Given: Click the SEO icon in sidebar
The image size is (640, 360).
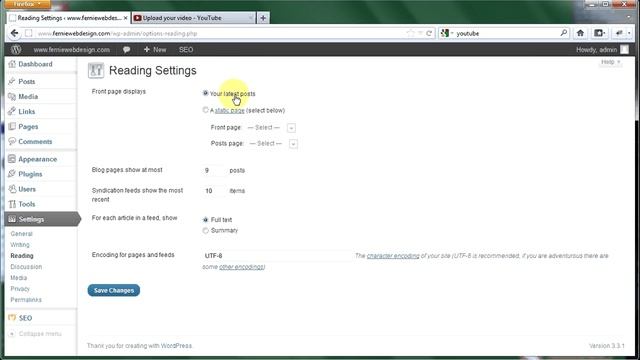Looking at the screenshot, I should coord(12,318).
